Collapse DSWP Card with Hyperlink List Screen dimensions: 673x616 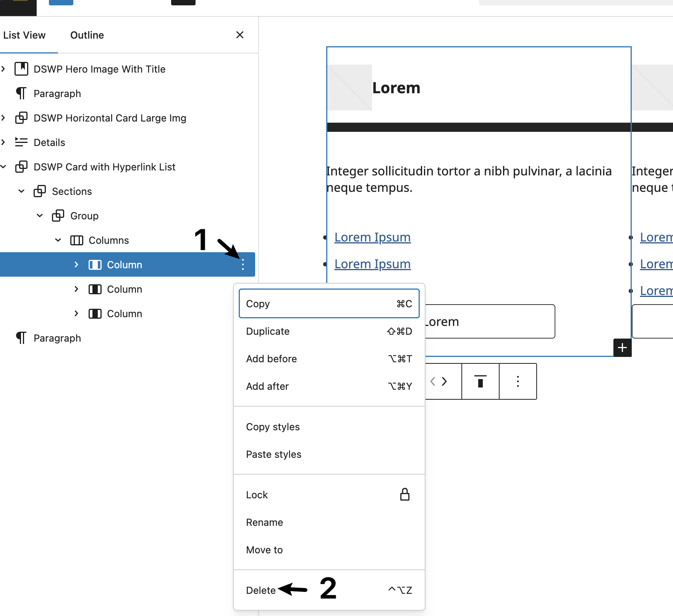[3, 167]
